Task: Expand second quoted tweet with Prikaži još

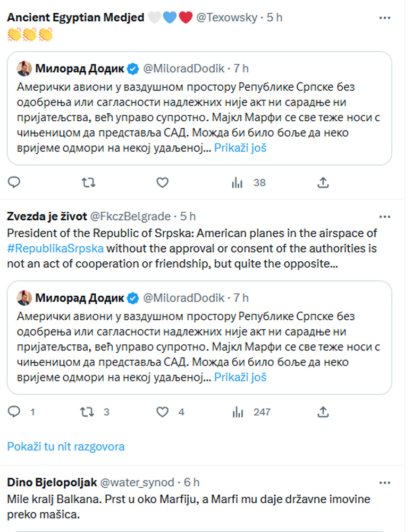Action: click(240, 377)
